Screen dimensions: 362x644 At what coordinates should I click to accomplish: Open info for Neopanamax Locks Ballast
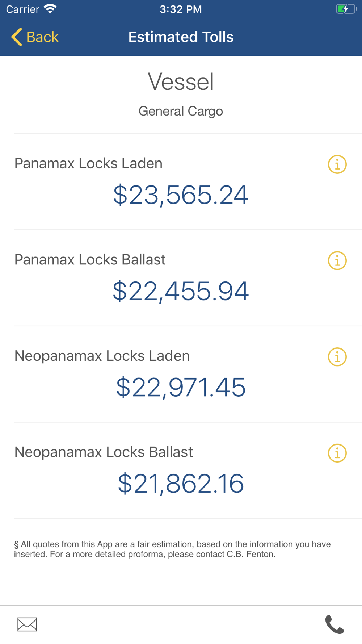[337, 453]
